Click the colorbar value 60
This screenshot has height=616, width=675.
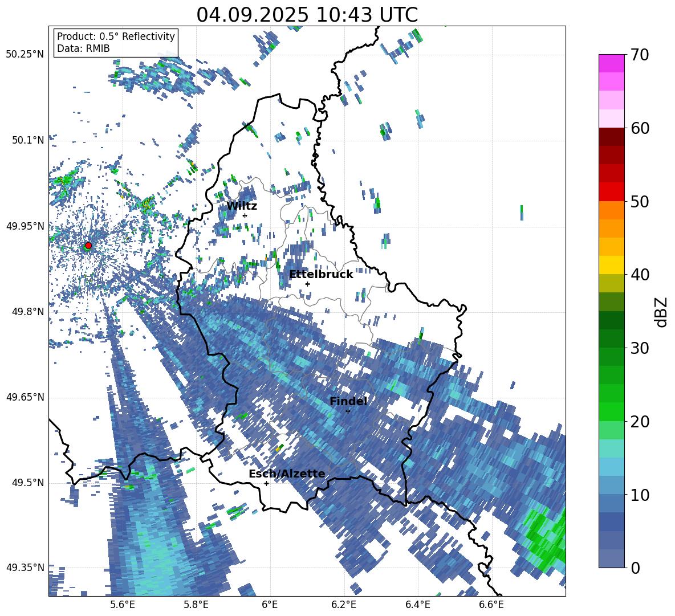pyautogui.click(x=640, y=128)
